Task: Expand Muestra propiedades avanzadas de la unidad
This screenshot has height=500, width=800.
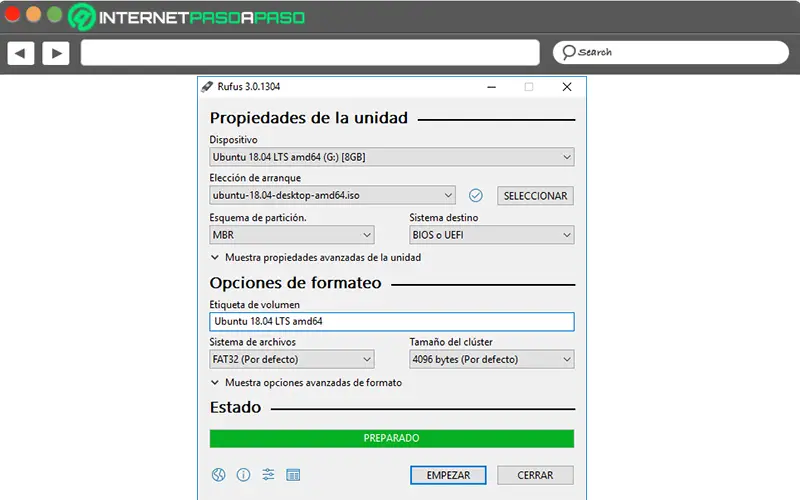Action: [x=316, y=258]
